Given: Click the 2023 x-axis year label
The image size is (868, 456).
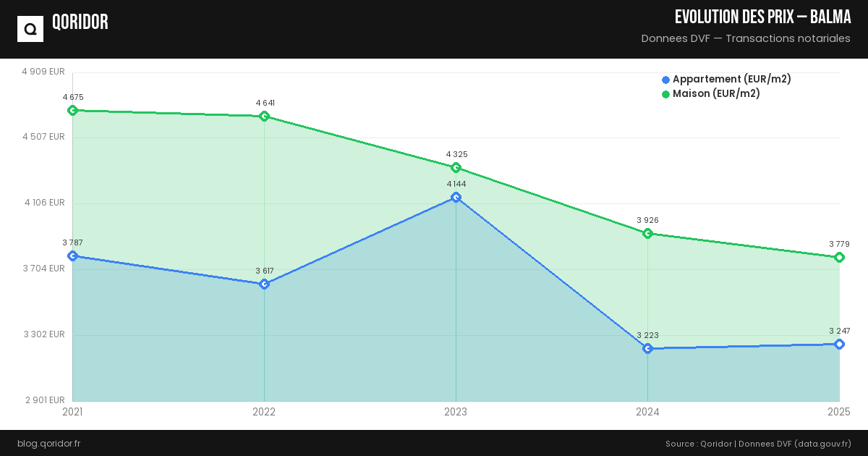Looking at the screenshot, I should tap(456, 412).
